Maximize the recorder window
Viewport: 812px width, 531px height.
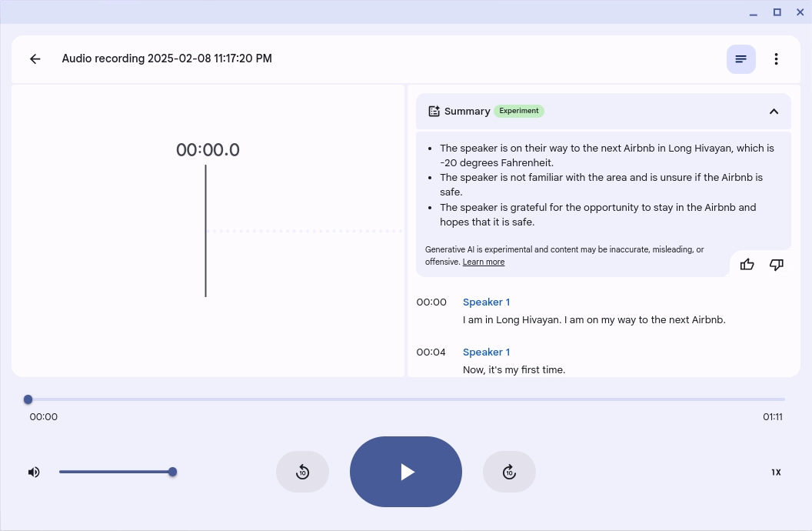tap(777, 12)
